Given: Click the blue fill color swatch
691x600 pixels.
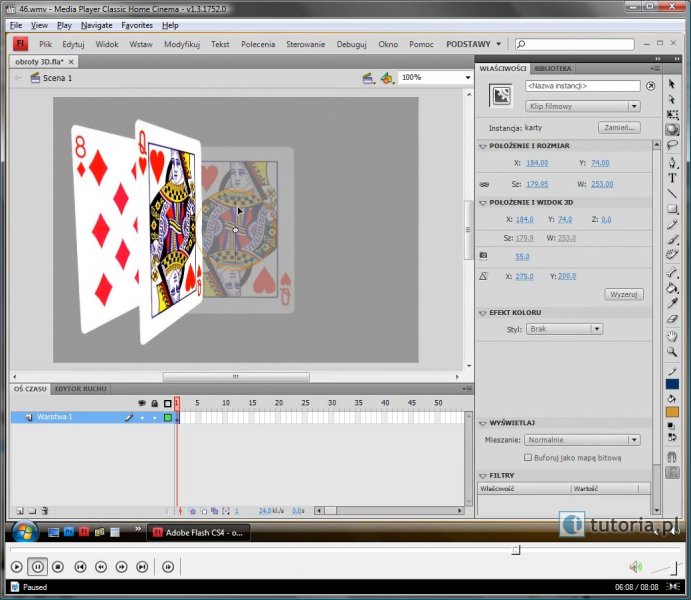Looking at the screenshot, I should click(672, 384).
